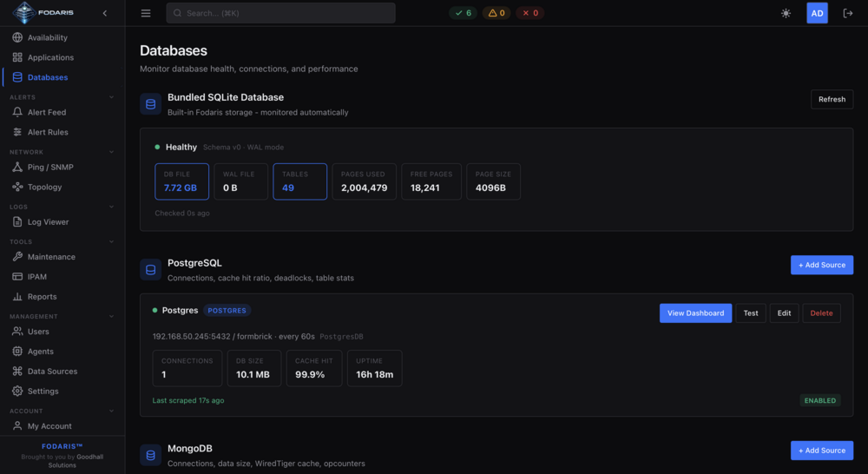Click the MongoDB section database icon
This screenshot has width=868, height=474.
click(x=150, y=455)
